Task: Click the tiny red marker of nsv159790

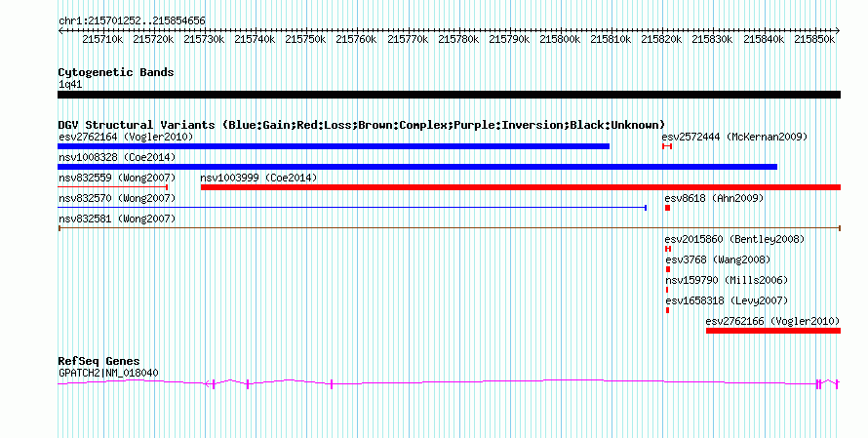Action: pos(667,290)
